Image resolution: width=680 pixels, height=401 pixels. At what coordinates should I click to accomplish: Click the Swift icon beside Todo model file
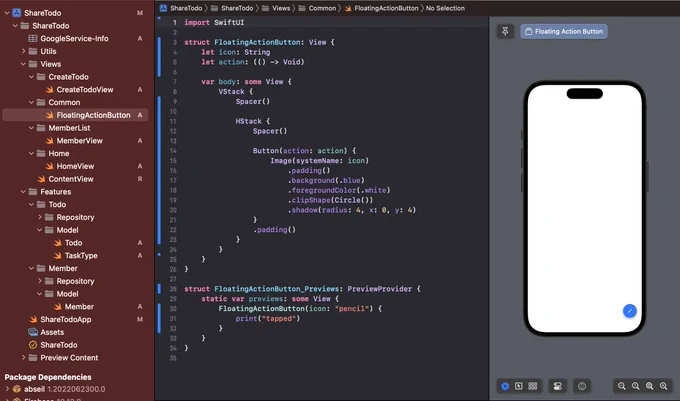(x=58, y=243)
